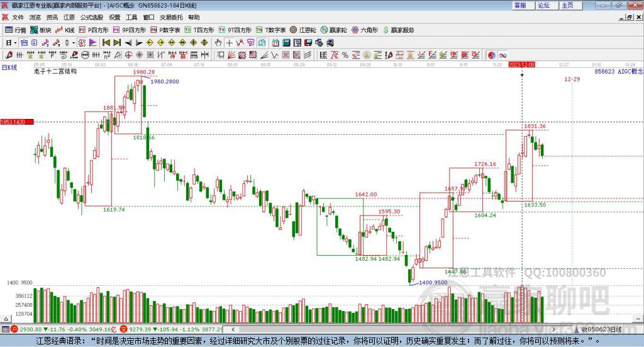Click the 2023-12-08 date marker
The width and height of the screenshot is (644, 347).
click(521, 65)
